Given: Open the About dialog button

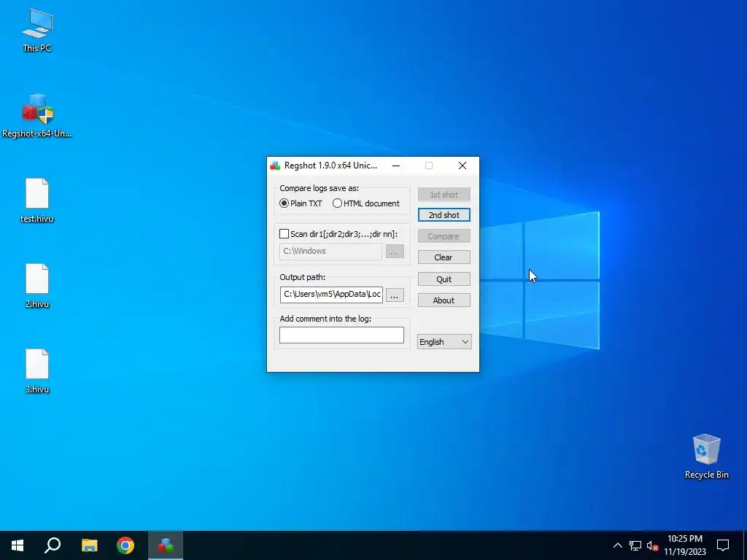Looking at the screenshot, I should (x=444, y=300).
